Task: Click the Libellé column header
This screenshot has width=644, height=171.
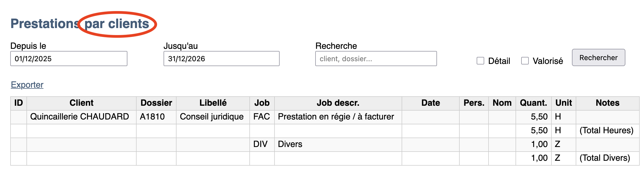Action: 213,103
